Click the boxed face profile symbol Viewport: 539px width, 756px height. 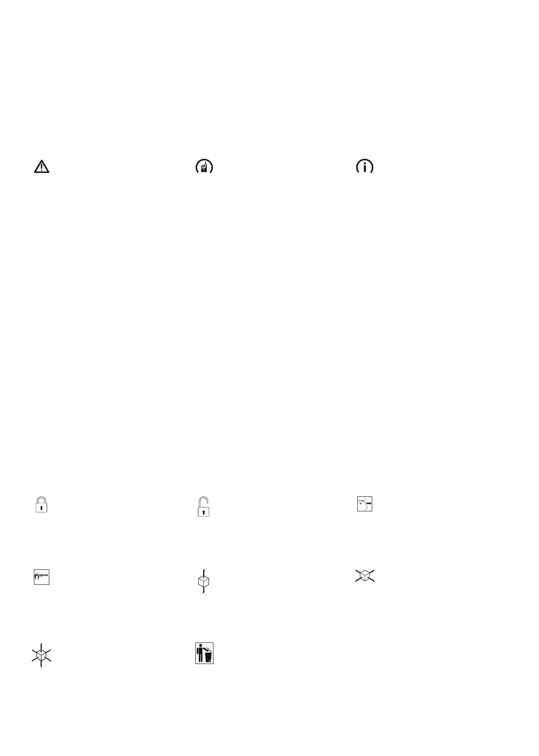(x=365, y=503)
